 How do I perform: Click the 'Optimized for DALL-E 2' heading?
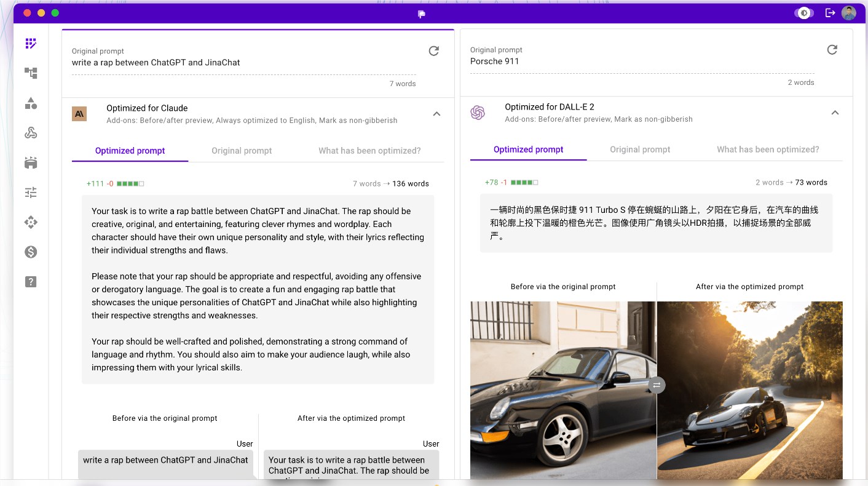(x=550, y=107)
